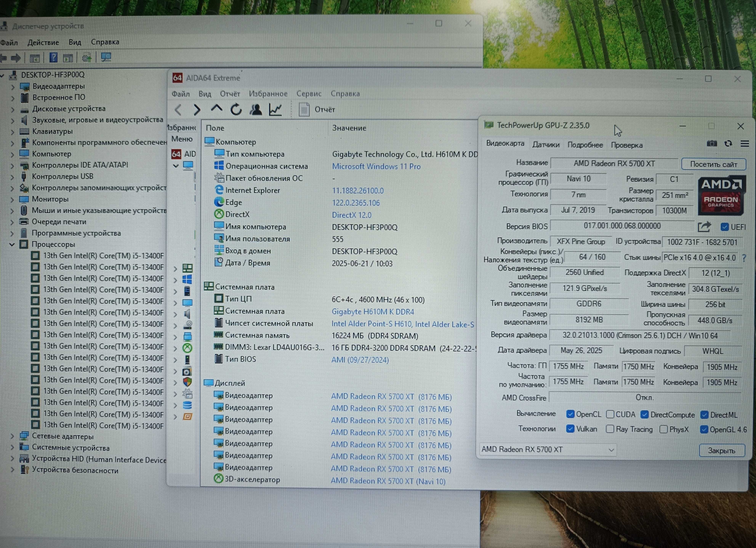This screenshot has width=756, height=548.
Task: Open AMI (09/27/2024) BIOS link
Action: click(360, 360)
